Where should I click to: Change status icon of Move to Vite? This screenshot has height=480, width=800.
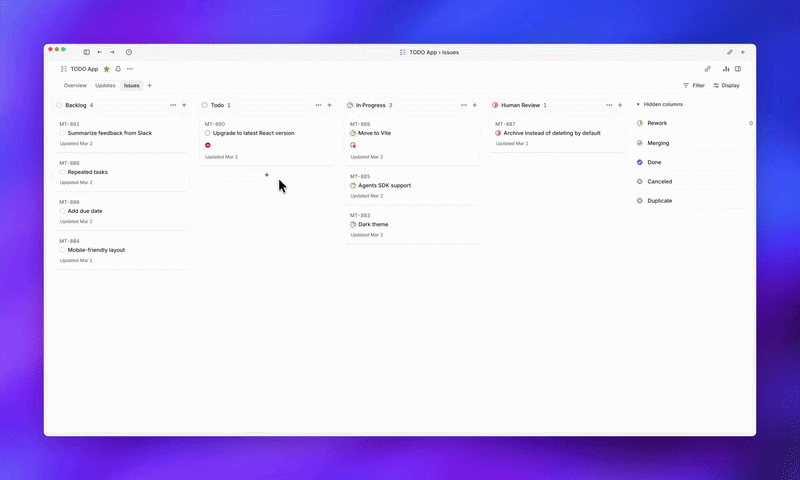pos(353,133)
